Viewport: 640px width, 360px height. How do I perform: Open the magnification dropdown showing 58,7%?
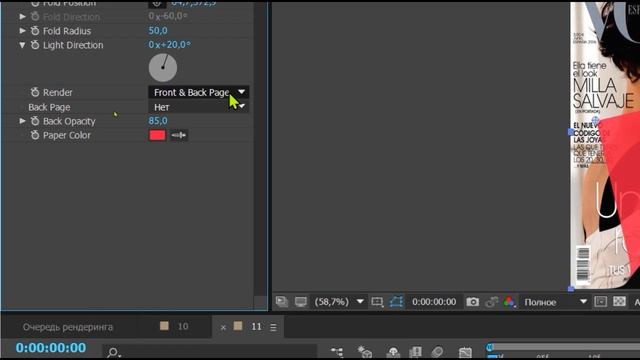tap(339, 302)
